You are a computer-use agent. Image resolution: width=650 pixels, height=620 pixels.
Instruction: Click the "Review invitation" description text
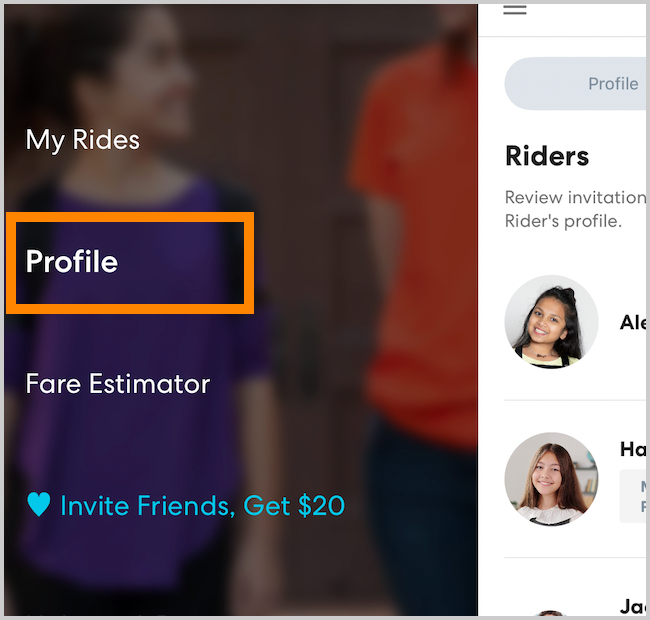point(575,198)
